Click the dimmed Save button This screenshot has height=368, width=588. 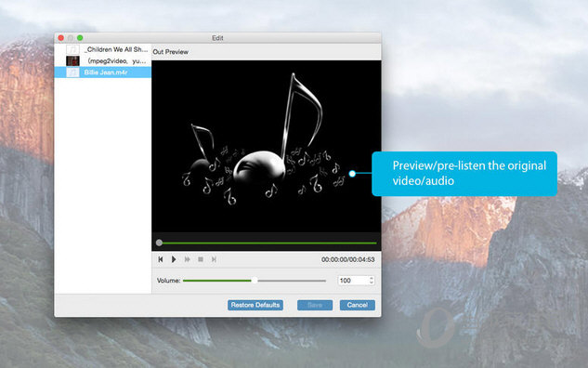(315, 305)
